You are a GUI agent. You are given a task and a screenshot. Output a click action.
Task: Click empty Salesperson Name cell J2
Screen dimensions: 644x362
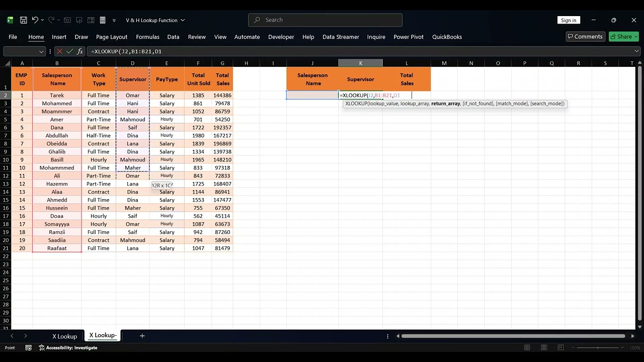(x=312, y=96)
